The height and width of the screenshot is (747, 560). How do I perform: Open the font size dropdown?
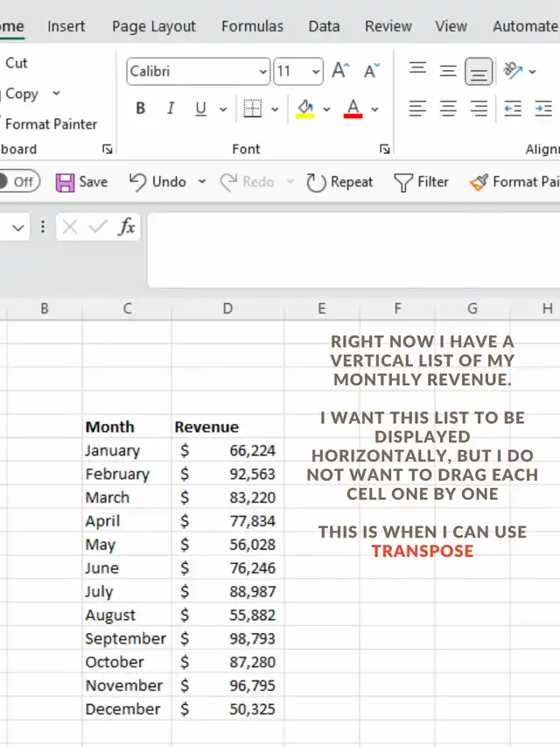316,72
